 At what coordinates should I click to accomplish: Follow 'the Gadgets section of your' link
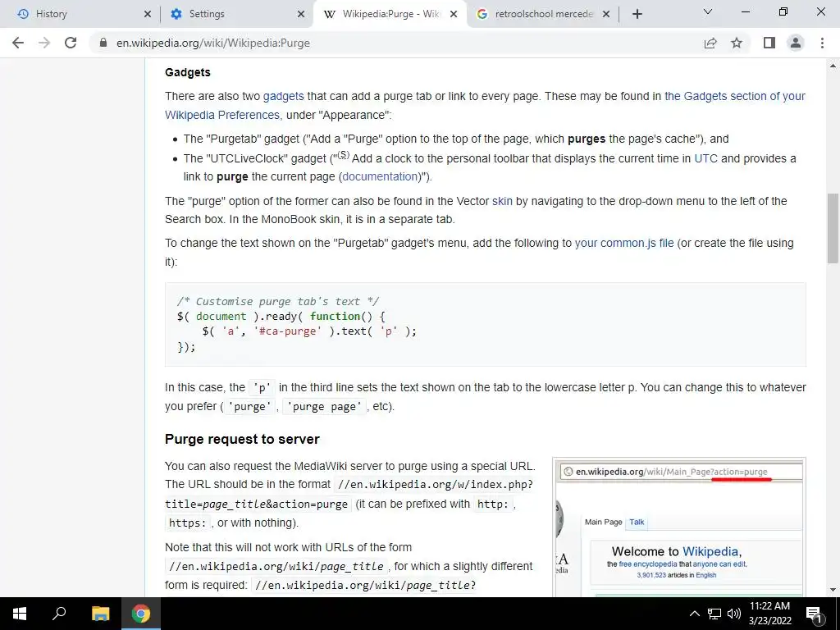(x=735, y=96)
